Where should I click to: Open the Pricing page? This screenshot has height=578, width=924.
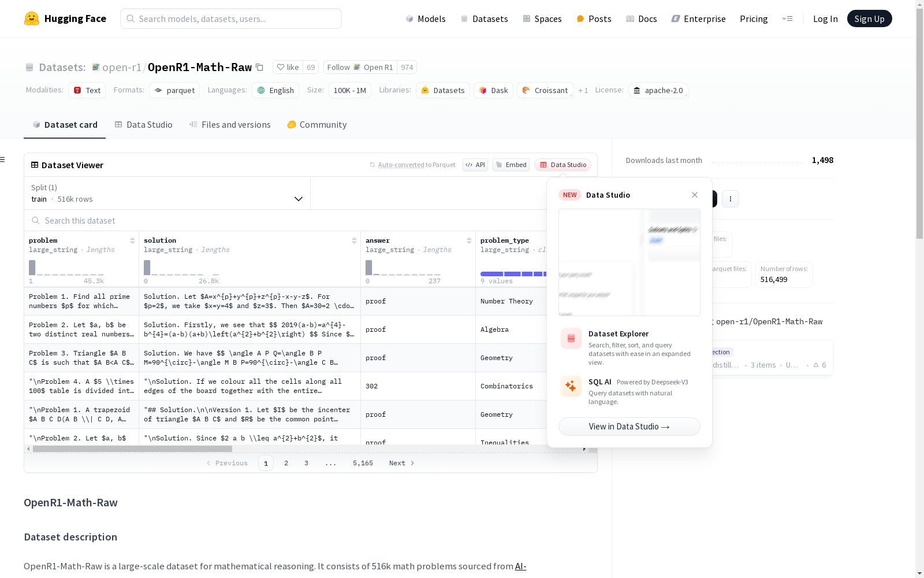pyautogui.click(x=754, y=18)
